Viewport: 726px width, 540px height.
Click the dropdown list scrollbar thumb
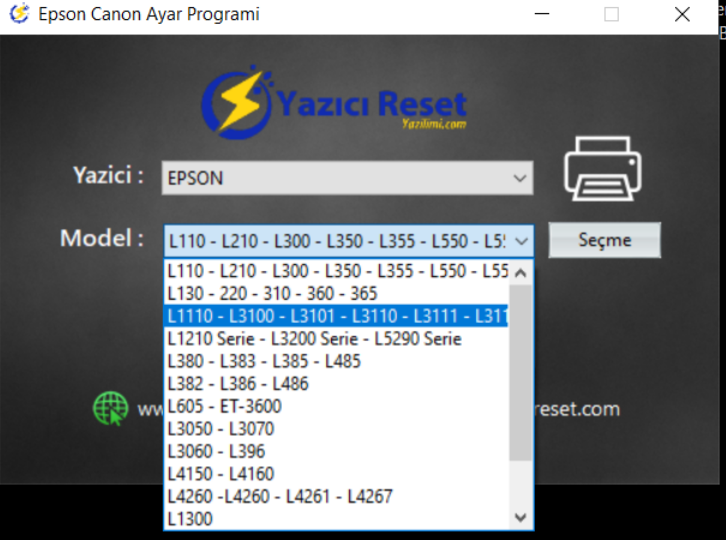coord(520,373)
